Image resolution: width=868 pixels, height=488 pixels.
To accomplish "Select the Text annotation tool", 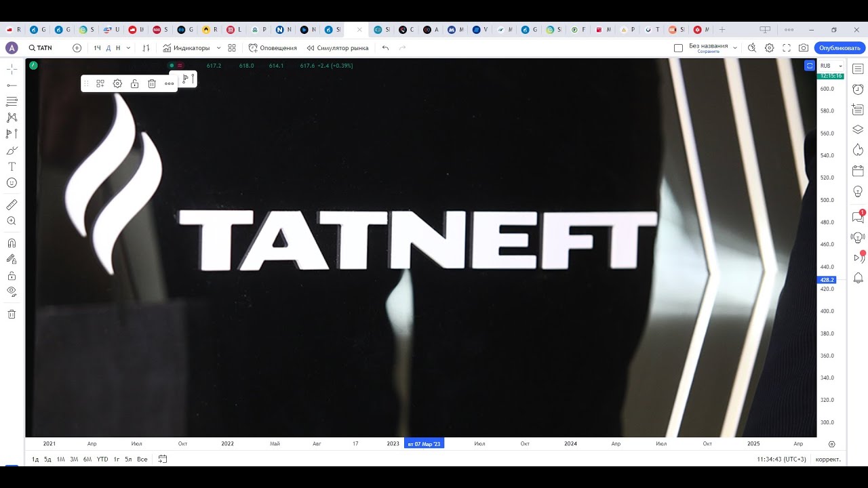I will click(x=12, y=167).
